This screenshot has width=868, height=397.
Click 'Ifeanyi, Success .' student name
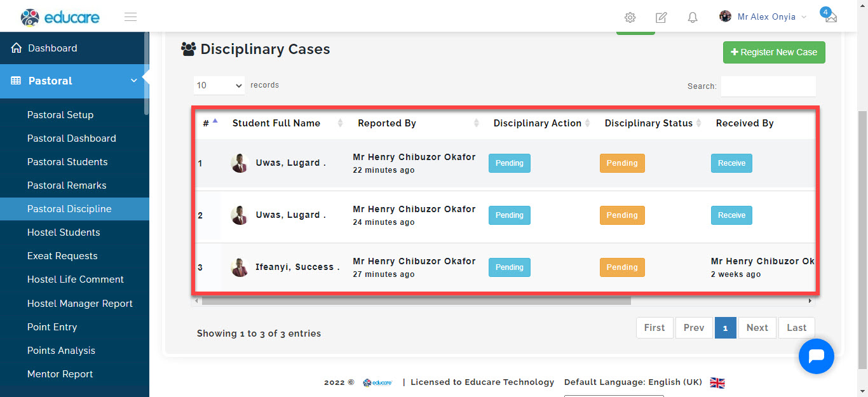(297, 267)
